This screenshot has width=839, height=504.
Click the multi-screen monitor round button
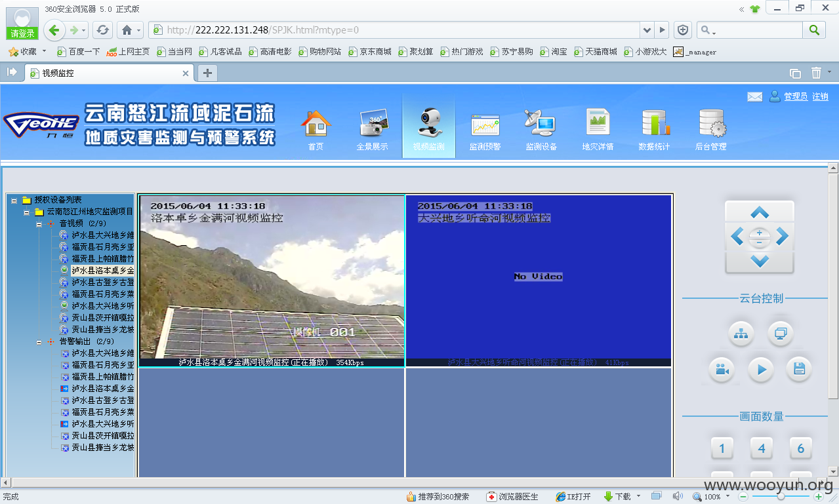(x=781, y=334)
